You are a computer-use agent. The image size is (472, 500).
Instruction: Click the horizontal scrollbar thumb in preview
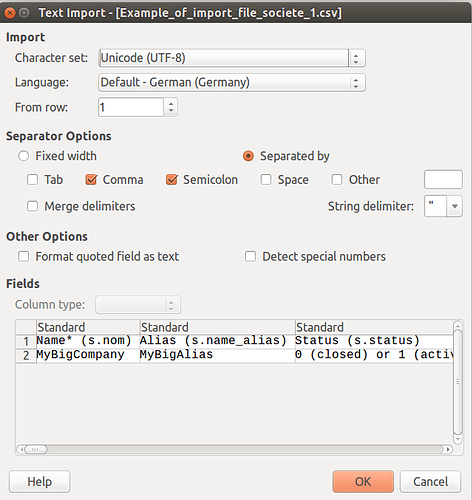click(x=36, y=449)
